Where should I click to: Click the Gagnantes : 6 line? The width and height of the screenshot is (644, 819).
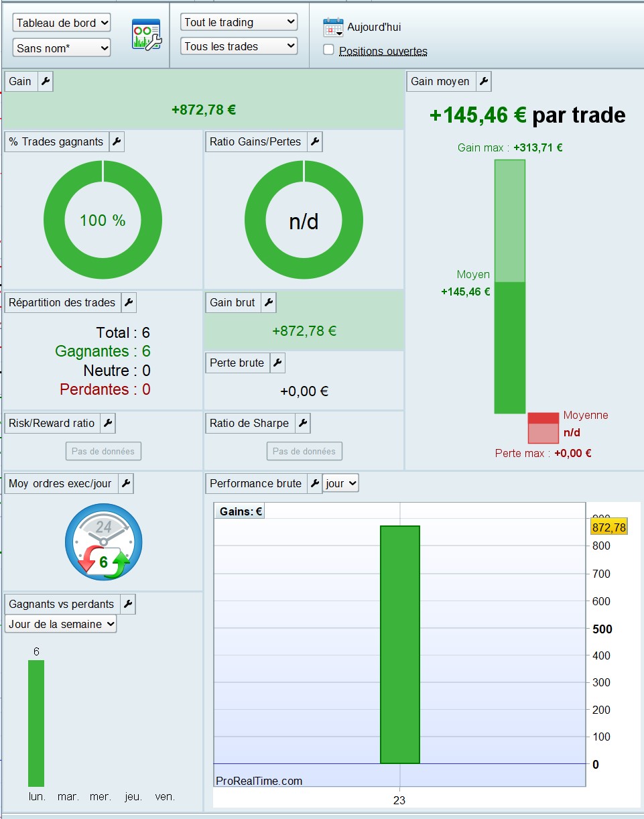103,351
